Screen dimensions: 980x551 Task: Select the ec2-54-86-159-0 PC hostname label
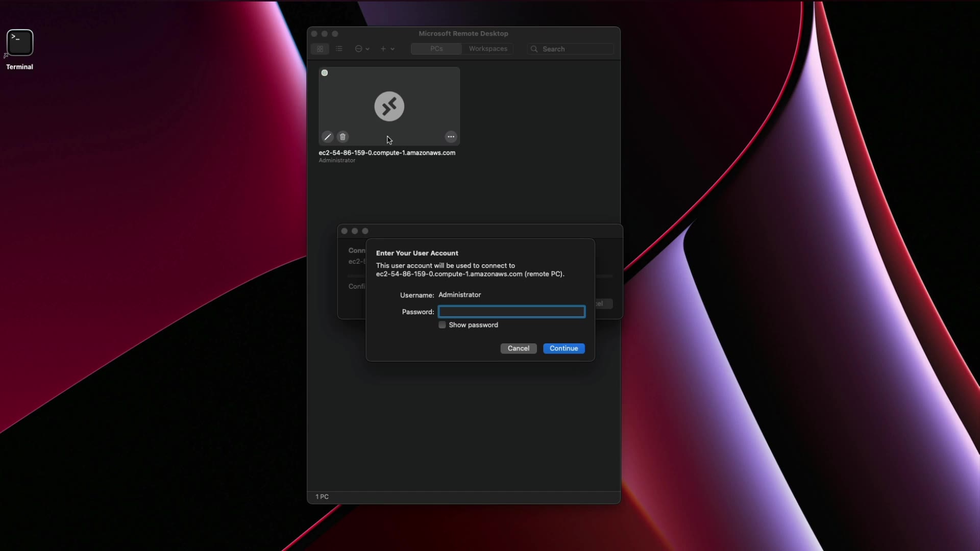387,153
